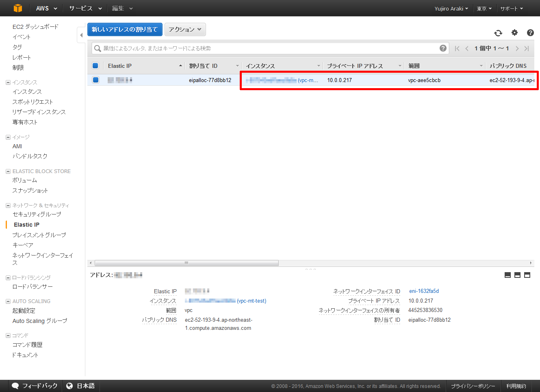540x392 pixels.
Task: Toggle the select-all checkbox in table header
Action: point(95,65)
